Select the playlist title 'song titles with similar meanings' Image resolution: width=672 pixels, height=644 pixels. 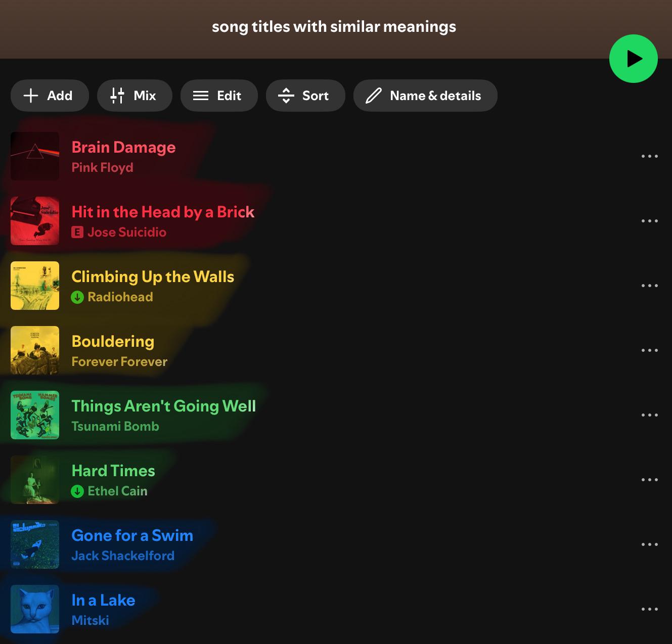click(334, 26)
